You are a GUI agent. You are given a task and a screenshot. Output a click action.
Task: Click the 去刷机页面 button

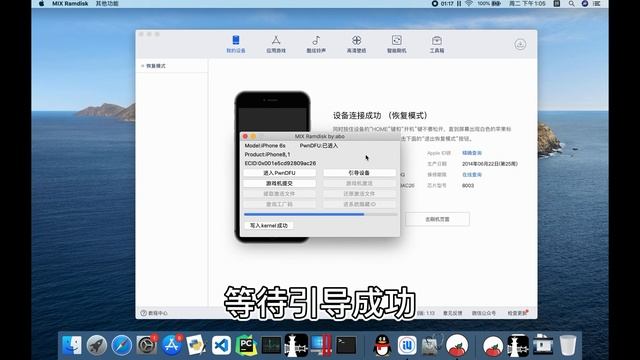tap(437, 219)
